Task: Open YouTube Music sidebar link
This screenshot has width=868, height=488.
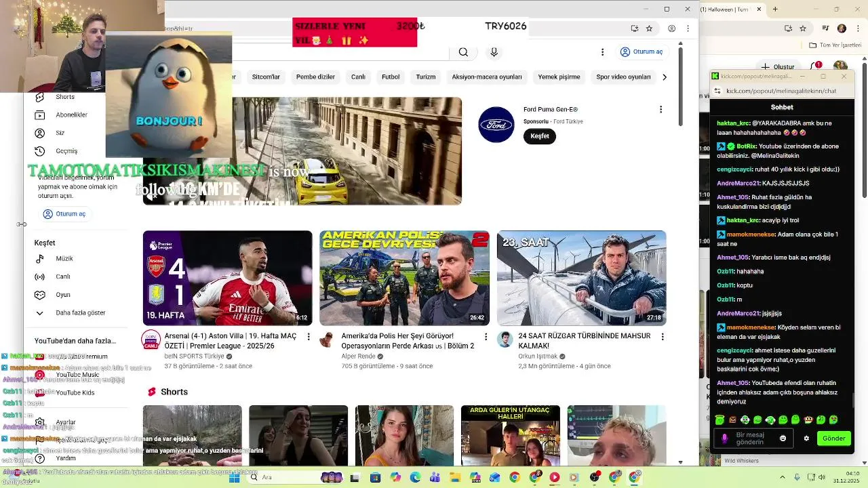Action: 77,375
